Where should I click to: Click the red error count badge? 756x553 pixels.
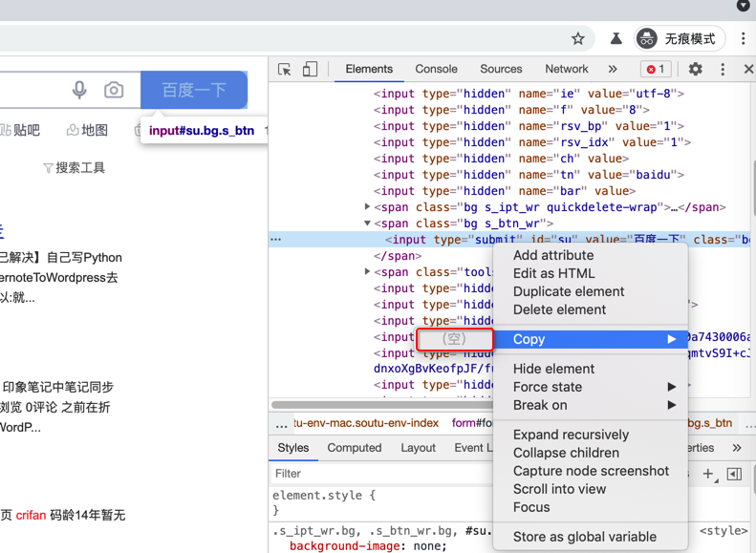pyautogui.click(x=656, y=69)
